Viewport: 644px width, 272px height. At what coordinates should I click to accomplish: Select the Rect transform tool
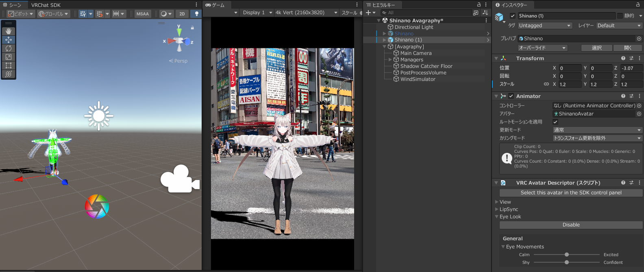[9, 65]
